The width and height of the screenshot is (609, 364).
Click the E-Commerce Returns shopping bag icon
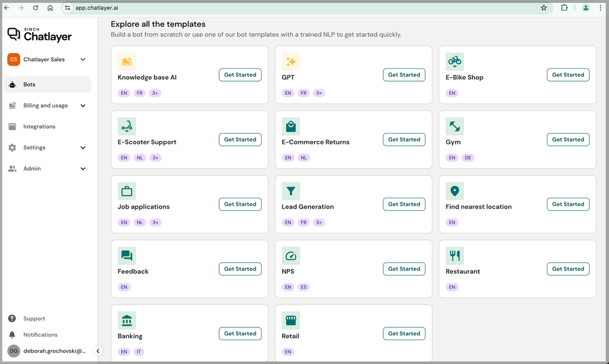point(290,126)
